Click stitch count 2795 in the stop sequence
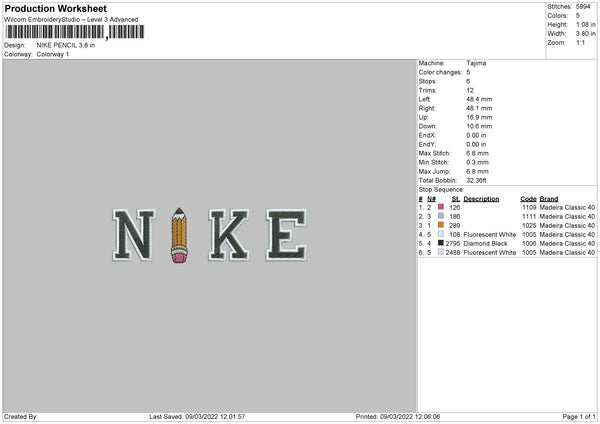The height and width of the screenshot is (424, 600). (453, 243)
